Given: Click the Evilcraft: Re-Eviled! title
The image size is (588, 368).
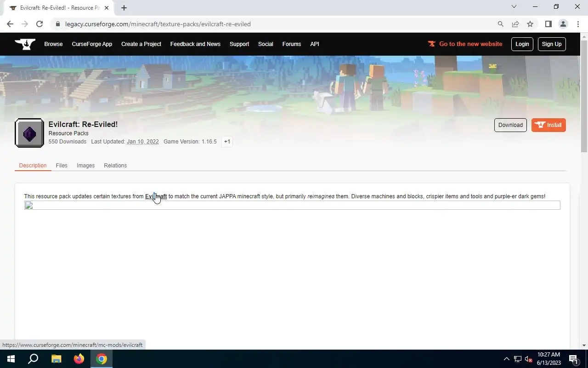Looking at the screenshot, I should click(83, 124).
